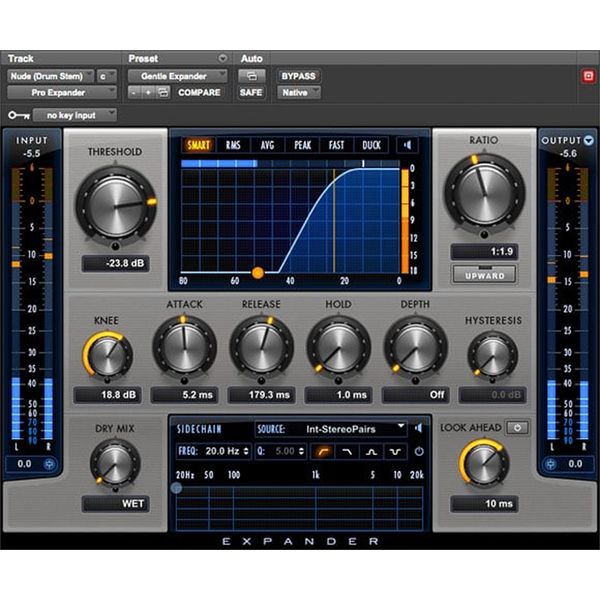Open Pro Expander plugin selector
Image resolution: width=600 pixels, height=600 pixels.
tap(62, 93)
